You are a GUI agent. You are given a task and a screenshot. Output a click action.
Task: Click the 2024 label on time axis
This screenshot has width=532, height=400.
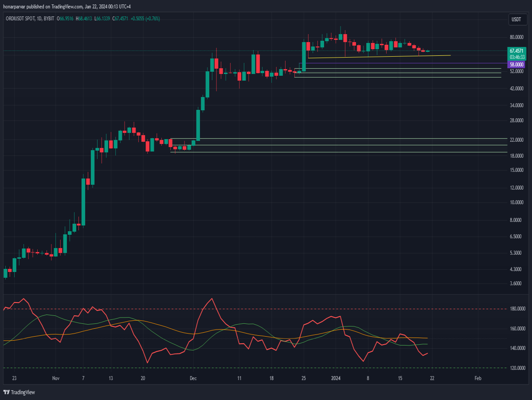(x=336, y=378)
